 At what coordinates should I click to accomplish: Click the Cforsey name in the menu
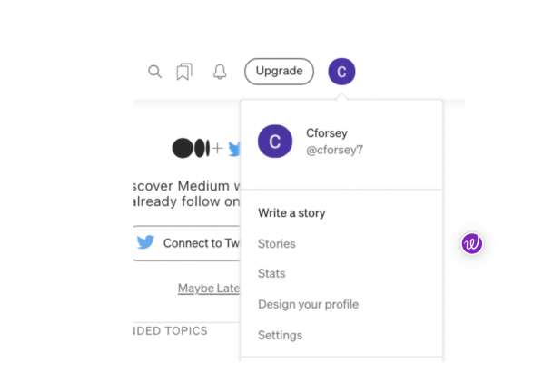(x=327, y=132)
